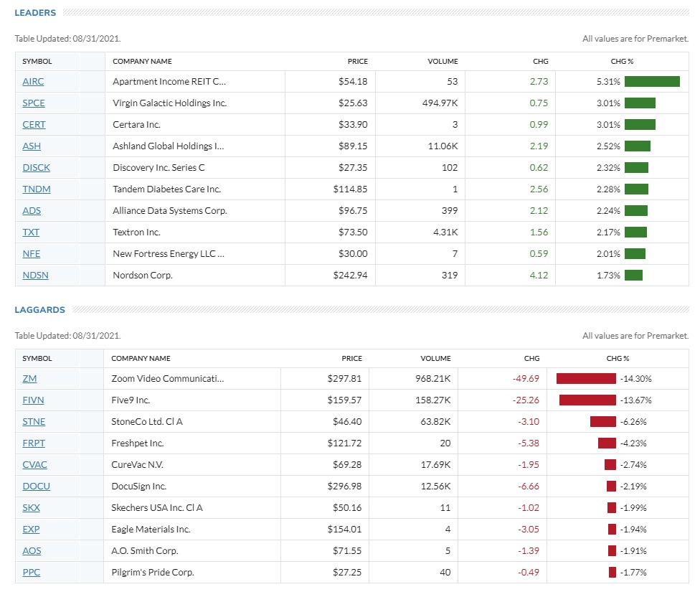Select the Zoom Video Communicati... company name
Image resolution: width=700 pixels, height=592 pixels.
(x=167, y=378)
